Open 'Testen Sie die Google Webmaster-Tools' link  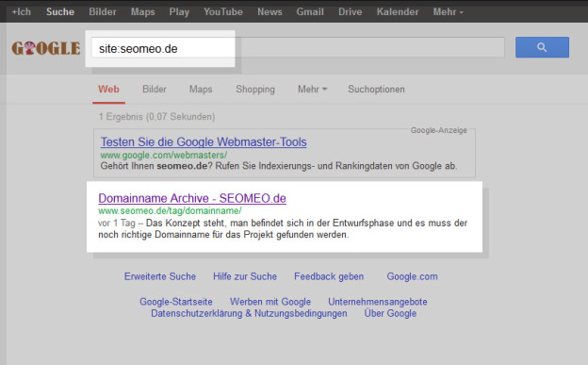coord(204,141)
